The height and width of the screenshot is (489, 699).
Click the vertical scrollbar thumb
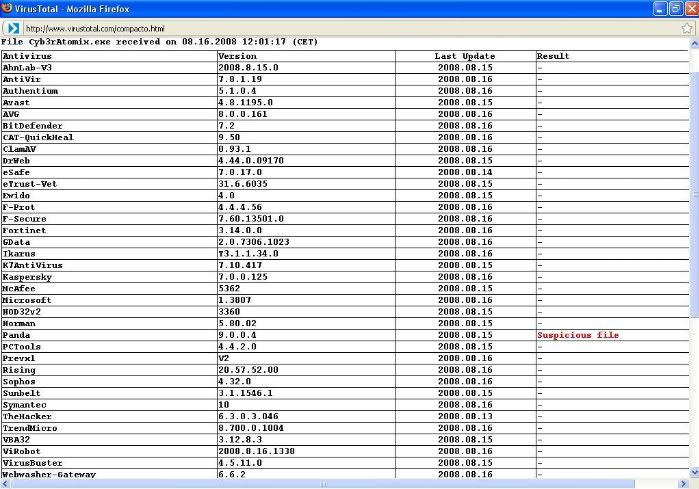tap(694, 194)
